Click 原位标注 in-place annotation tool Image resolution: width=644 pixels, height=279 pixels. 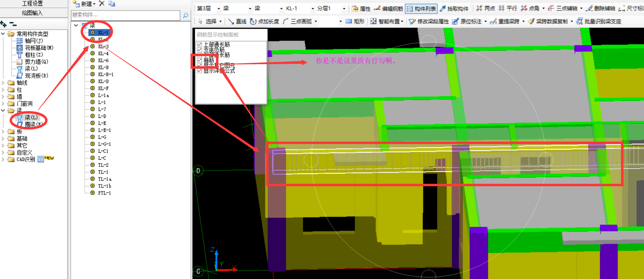467,21
